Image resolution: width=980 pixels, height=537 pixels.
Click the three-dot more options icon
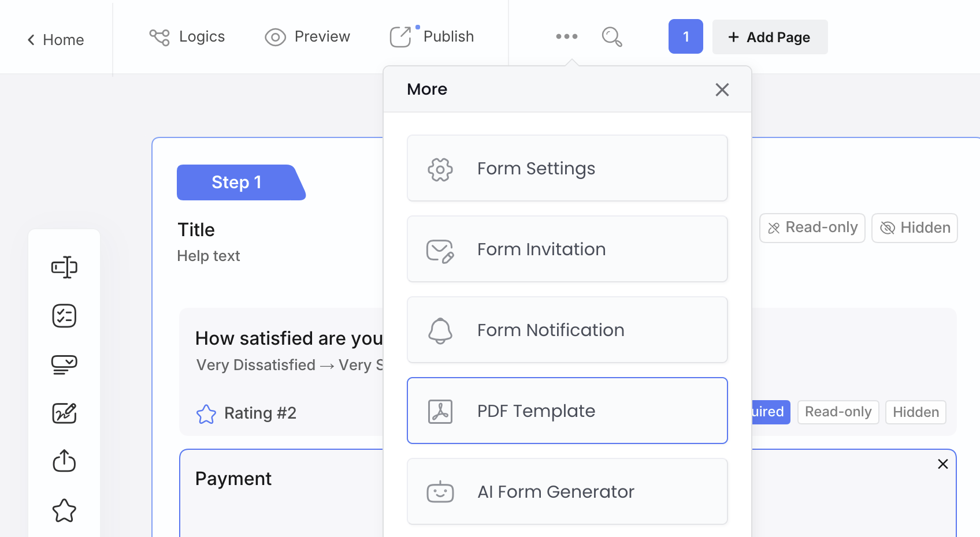pyautogui.click(x=566, y=36)
